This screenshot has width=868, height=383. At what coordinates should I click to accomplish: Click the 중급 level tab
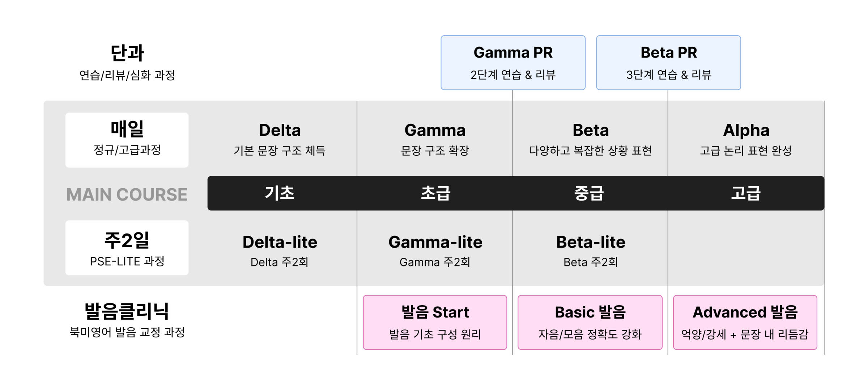pos(590,193)
